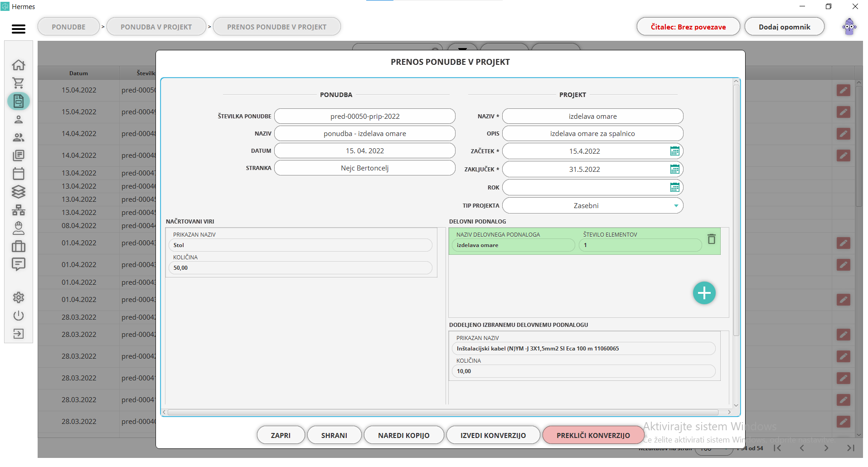Click the offer NAZIV field ponudba - izdelava omare

(365, 133)
